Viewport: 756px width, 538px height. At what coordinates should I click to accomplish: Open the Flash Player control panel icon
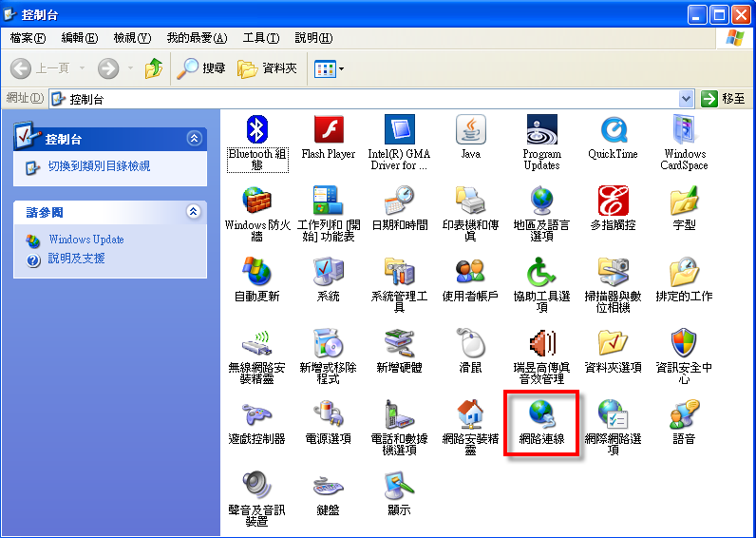328,131
